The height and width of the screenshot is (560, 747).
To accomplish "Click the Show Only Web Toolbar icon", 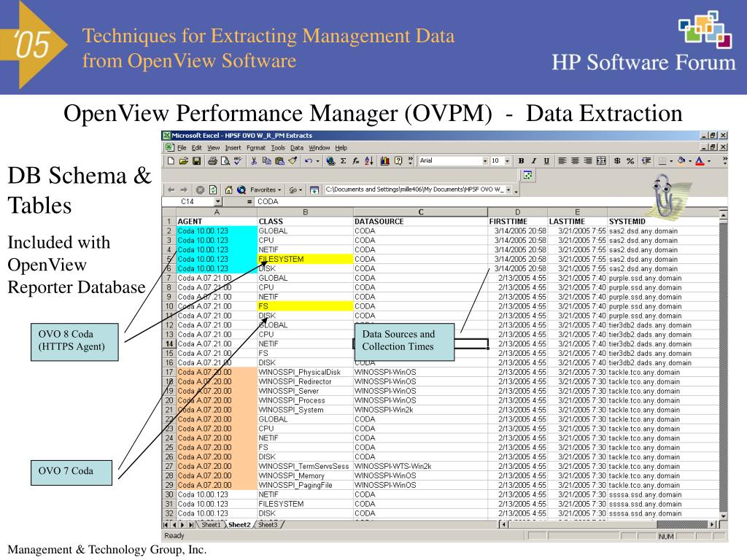I will [x=314, y=190].
